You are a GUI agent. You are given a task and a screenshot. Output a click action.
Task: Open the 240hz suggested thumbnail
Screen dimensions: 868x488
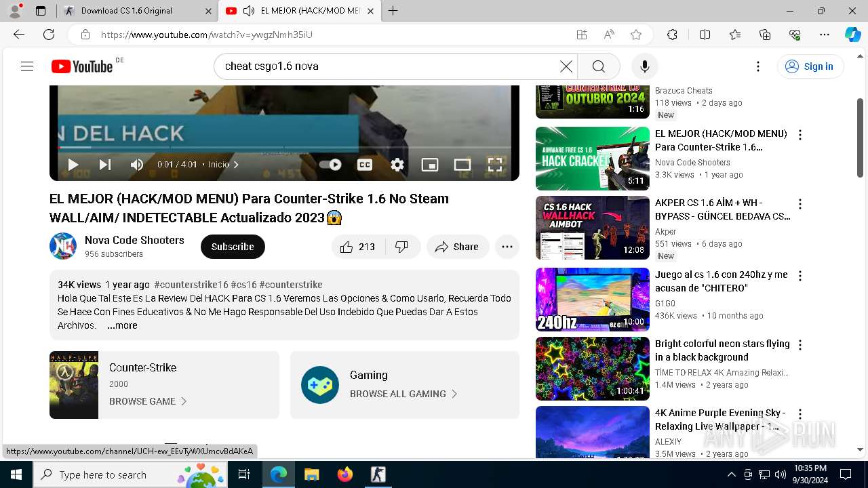coord(593,300)
